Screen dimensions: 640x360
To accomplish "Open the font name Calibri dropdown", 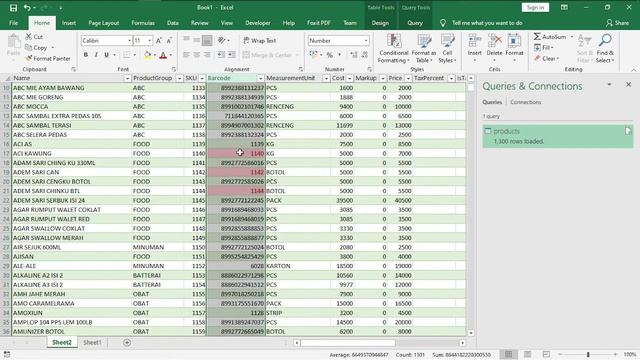I will [x=129, y=40].
